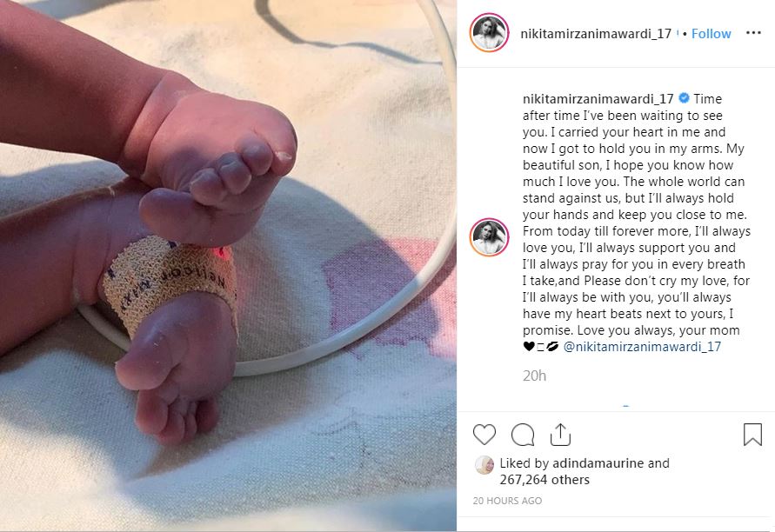775x532 pixels.
Task: Open caption author's profile avatar
Action: click(x=490, y=237)
